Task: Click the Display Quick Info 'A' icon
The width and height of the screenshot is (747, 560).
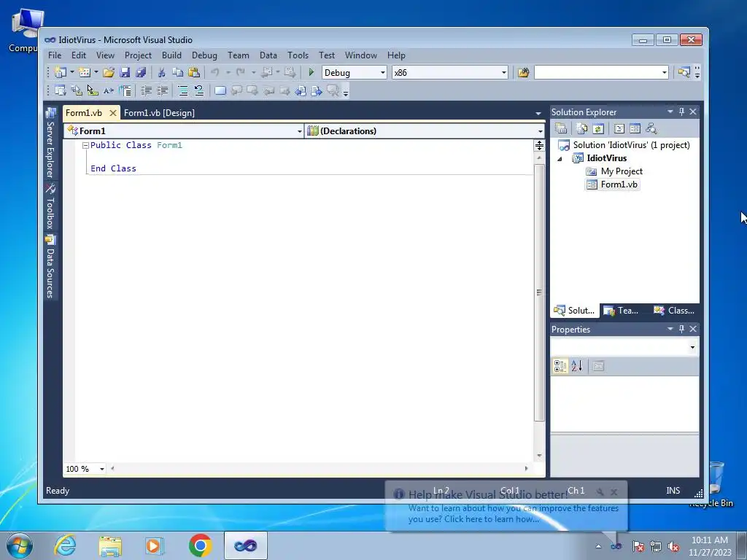Action: (109, 90)
